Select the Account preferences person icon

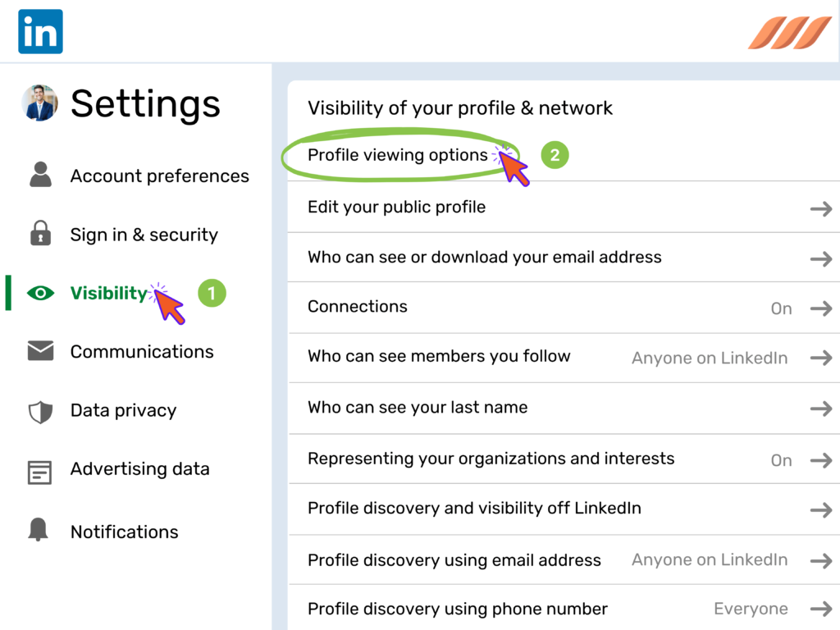[39, 175]
